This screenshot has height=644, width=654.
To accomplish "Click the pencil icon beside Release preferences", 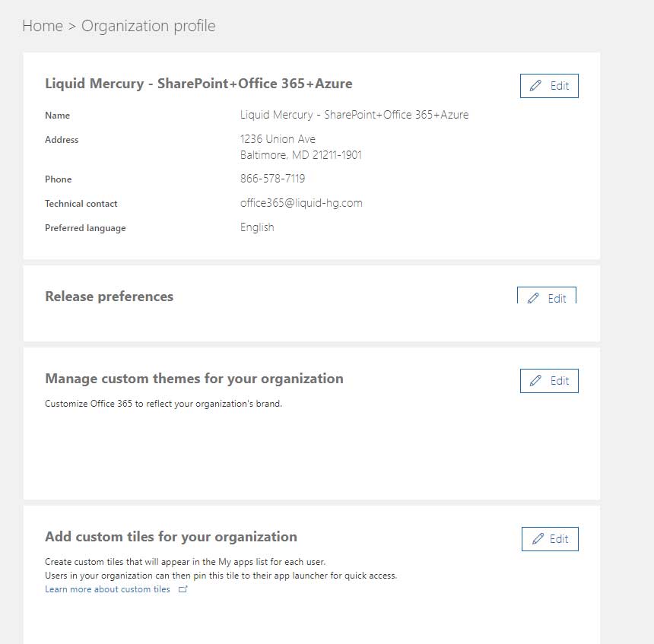I will point(533,298).
